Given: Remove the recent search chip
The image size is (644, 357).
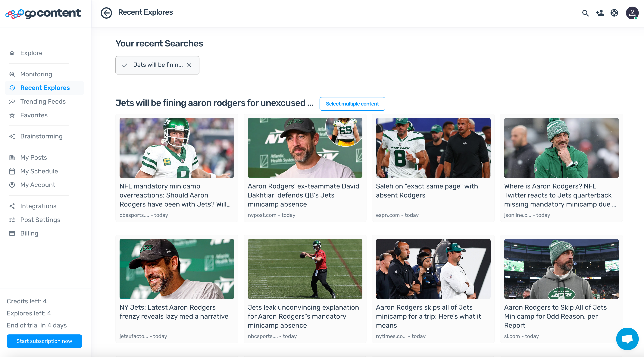Looking at the screenshot, I should 189,65.
